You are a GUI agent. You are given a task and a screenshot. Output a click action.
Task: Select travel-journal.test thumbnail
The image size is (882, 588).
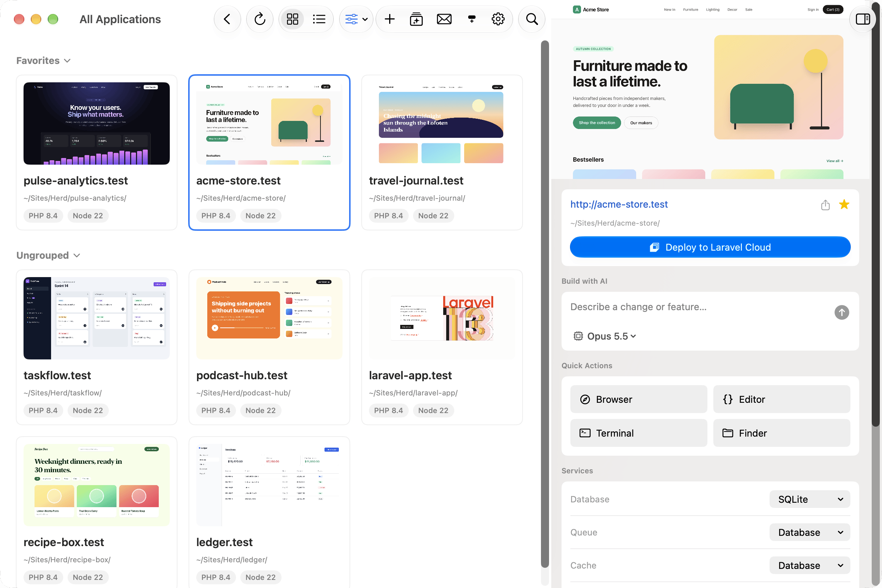(442, 123)
